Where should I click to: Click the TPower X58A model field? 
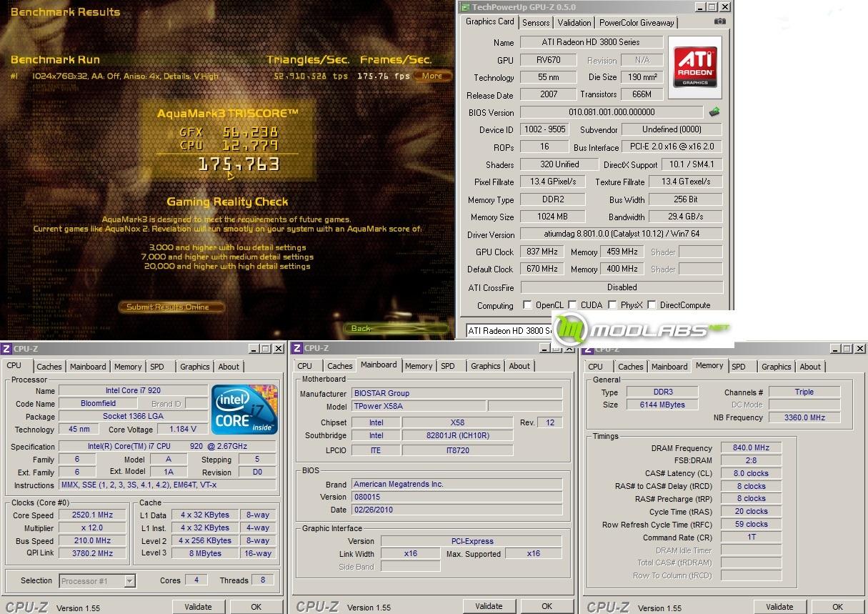pyautogui.click(x=418, y=406)
